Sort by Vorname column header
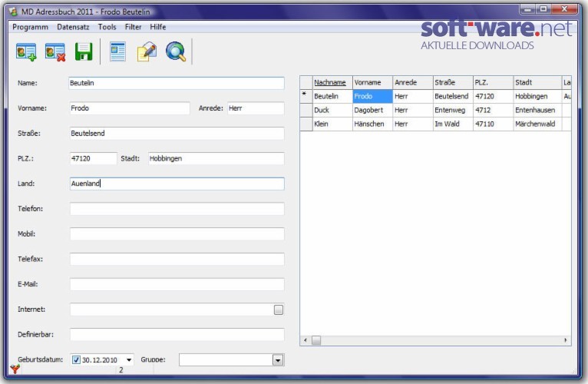 coord(373,82)
